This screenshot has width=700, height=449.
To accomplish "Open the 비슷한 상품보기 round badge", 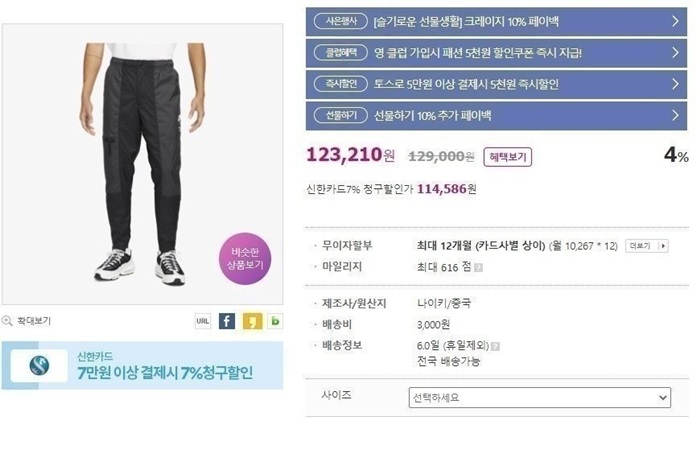I will [x=245, y=258].
